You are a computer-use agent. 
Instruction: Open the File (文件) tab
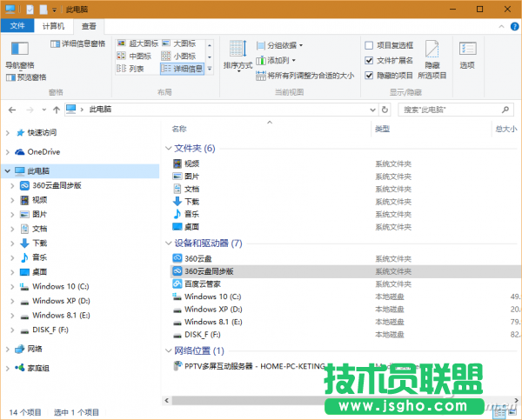(x=17, y=25)
